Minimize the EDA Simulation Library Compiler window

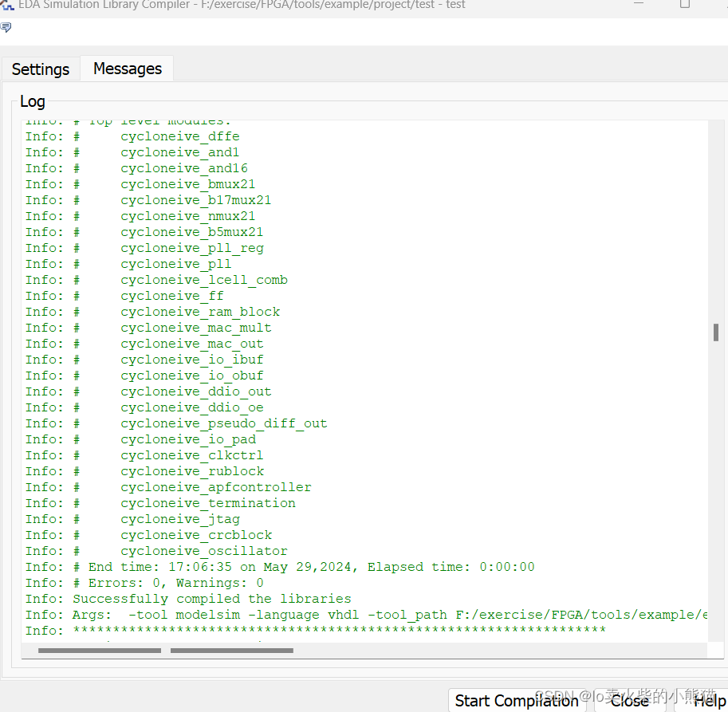[639, 3]
